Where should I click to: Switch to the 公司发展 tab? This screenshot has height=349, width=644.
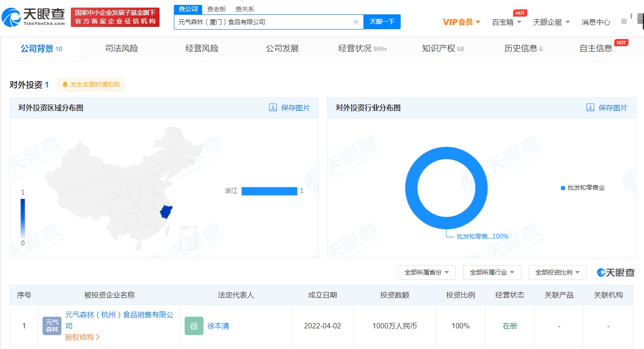click(x=282, y=48)
